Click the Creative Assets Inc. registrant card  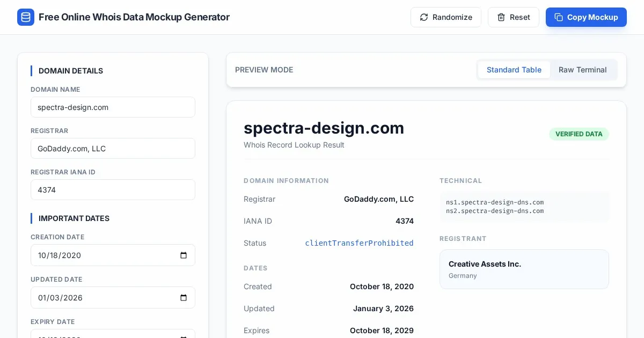(x=524, y=269)
